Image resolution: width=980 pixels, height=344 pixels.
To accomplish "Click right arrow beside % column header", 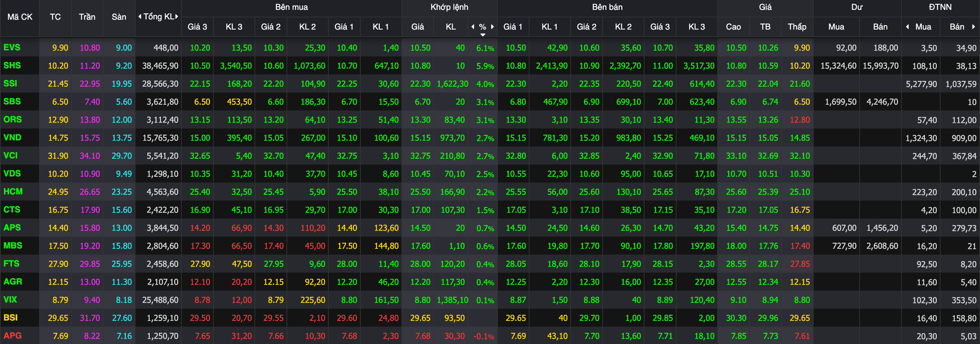I will [492, 27].
